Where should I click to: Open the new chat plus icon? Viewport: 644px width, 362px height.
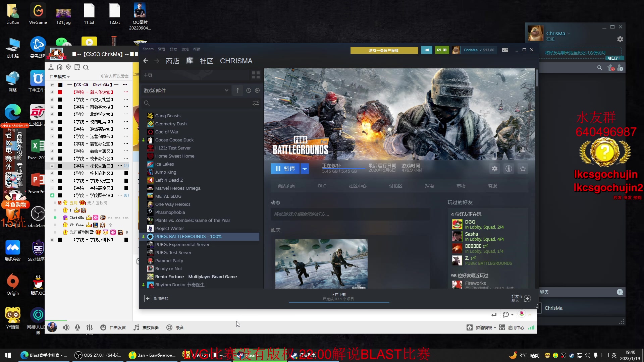pyautogui.click(x=620, y=292)
